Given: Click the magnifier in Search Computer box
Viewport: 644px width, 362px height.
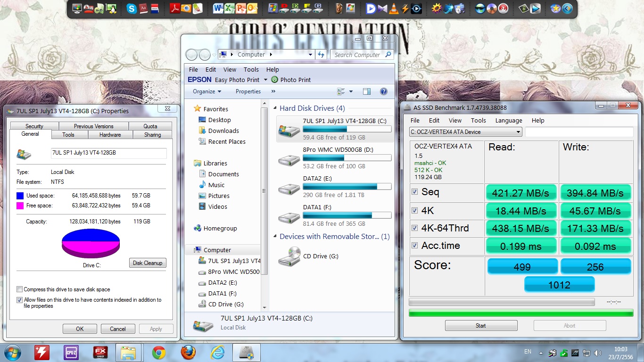Looking at the screenshot, I should coord(388,55).
